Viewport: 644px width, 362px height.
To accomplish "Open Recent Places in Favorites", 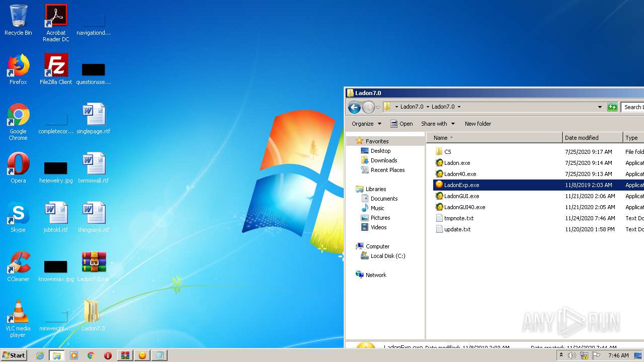I will [387, 170].
